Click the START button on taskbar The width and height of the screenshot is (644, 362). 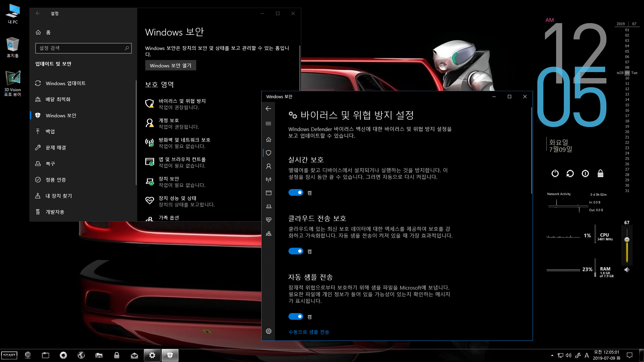pos(9,355)
